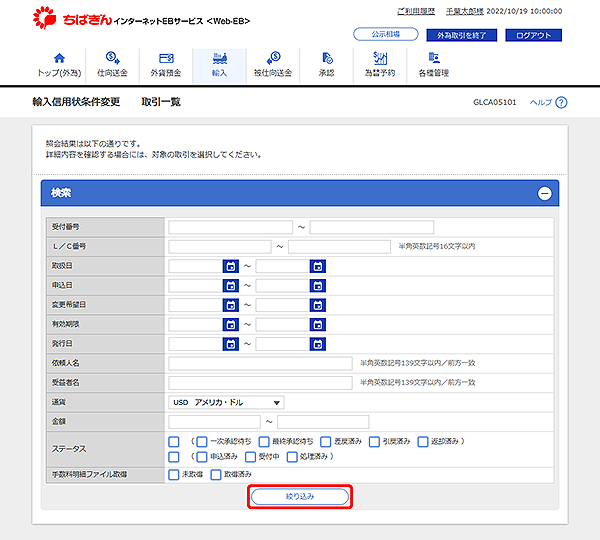
Task: Check the 差戻済み status box
Action: tap(326, 442)
